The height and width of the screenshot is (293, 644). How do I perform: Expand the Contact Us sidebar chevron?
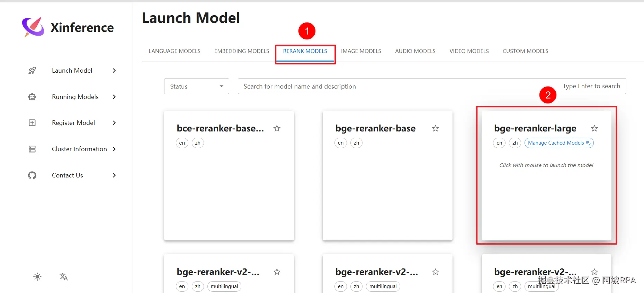tap(114, 175)
